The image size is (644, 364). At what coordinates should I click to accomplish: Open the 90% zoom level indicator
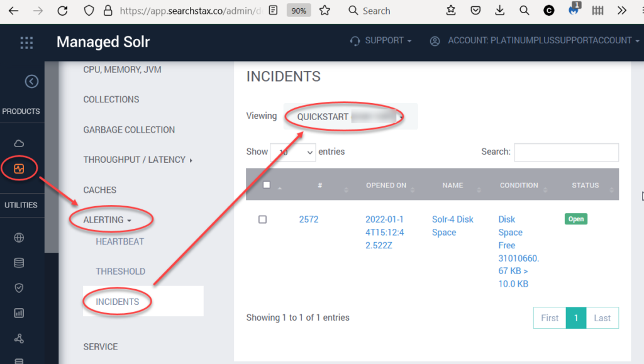pos(299,11)
